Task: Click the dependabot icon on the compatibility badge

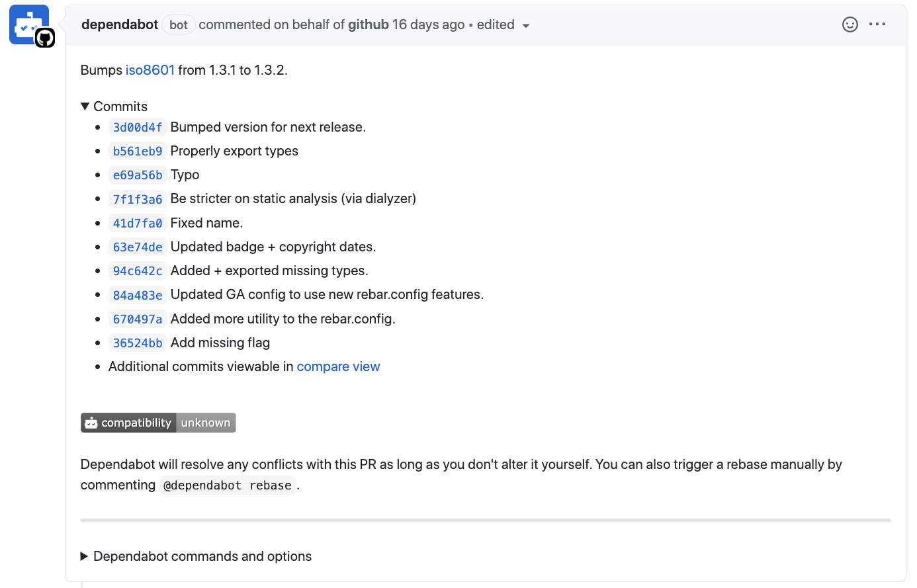Action: click(x=91, y=422)
